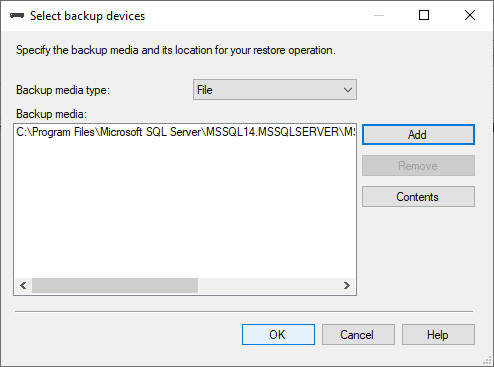
Task: Cancel the backup device selection
Action: click(358, 334)
